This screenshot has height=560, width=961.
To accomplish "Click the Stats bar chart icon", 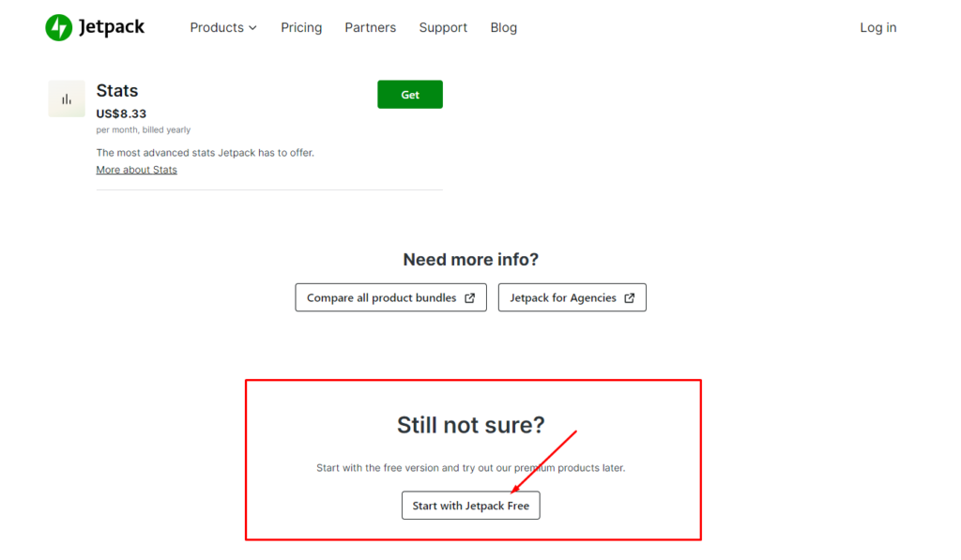I will (x=67, y=98).
